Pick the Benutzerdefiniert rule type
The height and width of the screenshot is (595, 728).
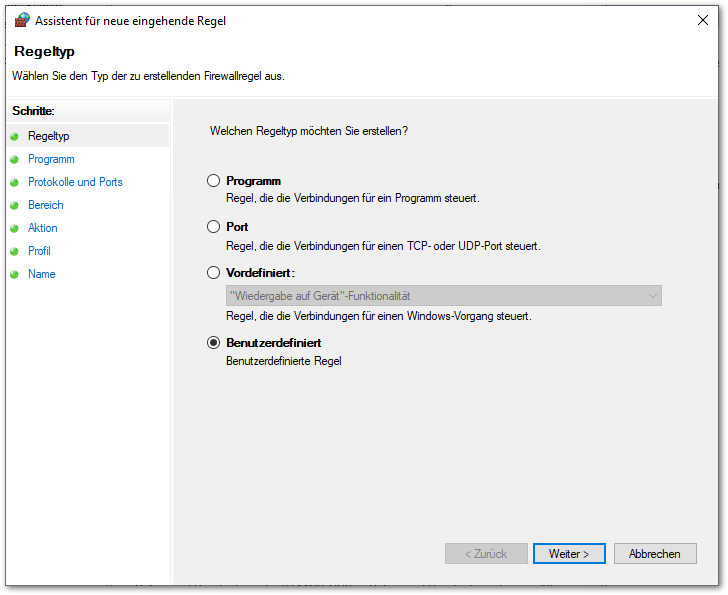point(213,343)
